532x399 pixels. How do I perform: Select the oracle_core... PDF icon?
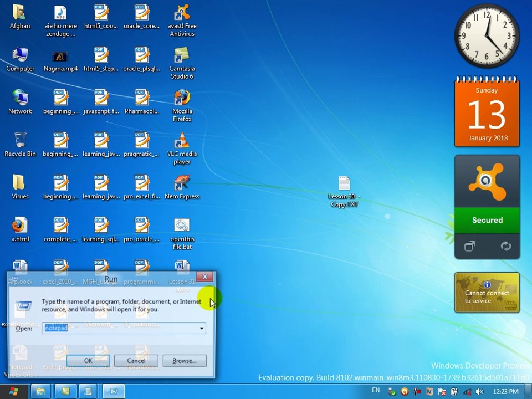coord(141,17)
